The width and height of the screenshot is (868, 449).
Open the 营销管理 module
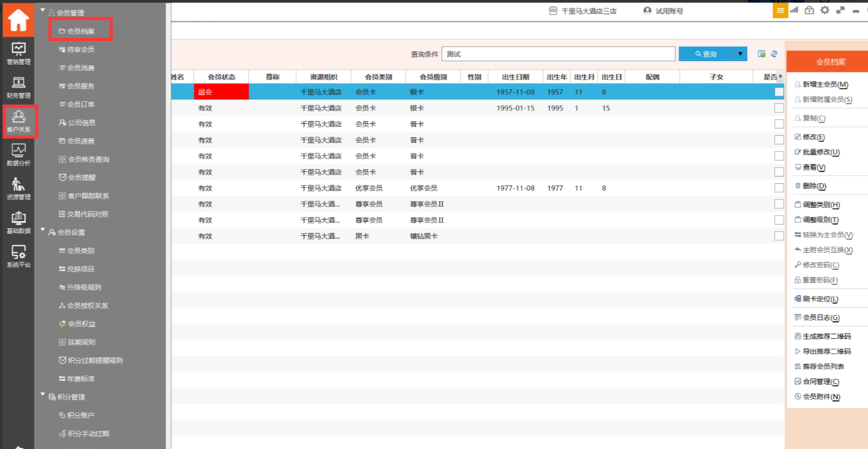[19, 54]
